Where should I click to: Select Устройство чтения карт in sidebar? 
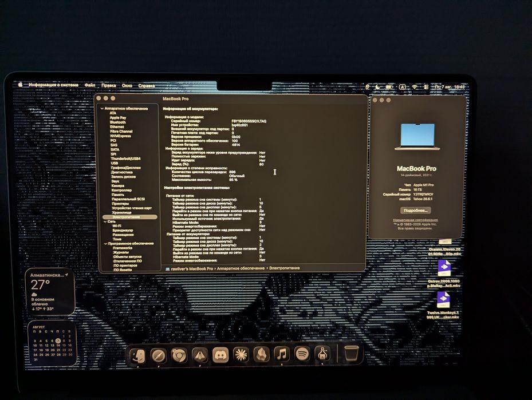click(132, 208)
